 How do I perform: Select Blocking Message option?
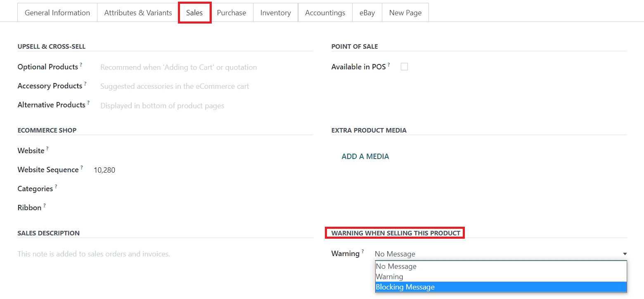[x=405, y=287]
